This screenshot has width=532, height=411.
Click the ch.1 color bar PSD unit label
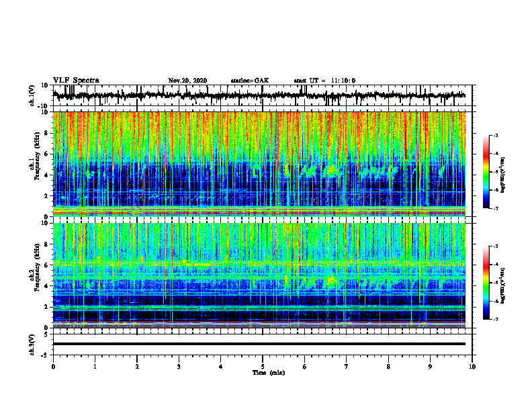(x=503, y=175)
